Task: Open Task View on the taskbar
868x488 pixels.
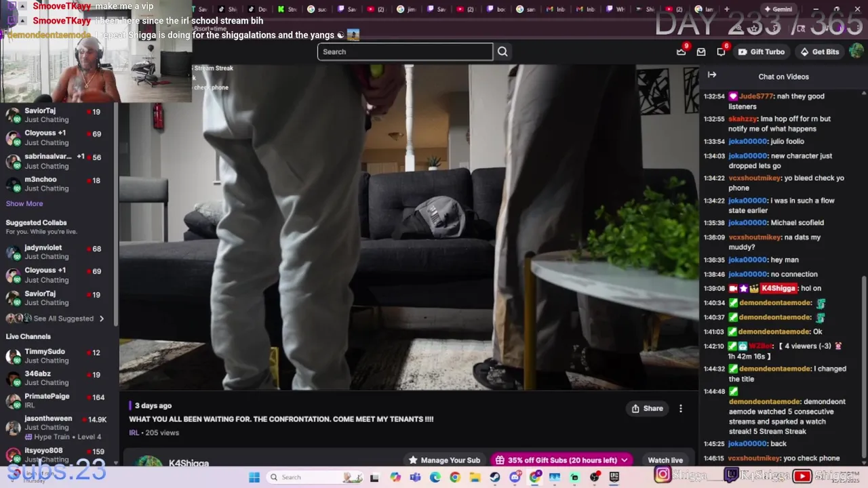Action: [x=374, y=477]
